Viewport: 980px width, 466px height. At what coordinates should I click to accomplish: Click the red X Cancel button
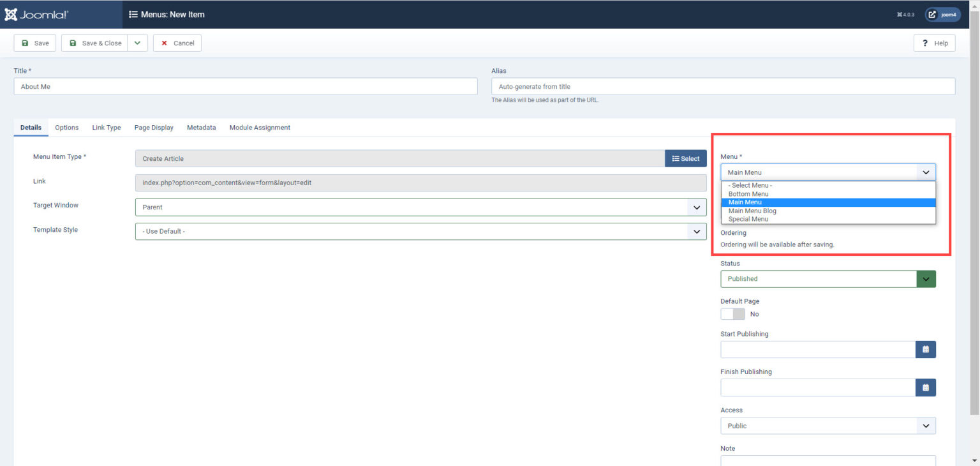tap(177, 43)
